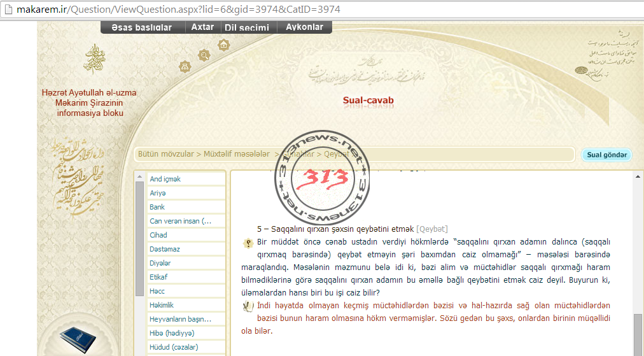Open the Hüdud (cəzalar) topic
This screenshot has width=644, height=356.
tap(186, 347)
